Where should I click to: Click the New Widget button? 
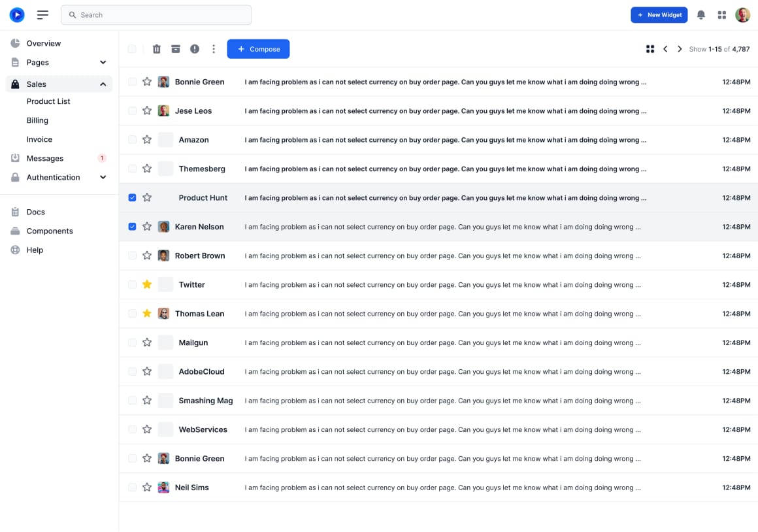pyautogui.click(x=659, y=15)
